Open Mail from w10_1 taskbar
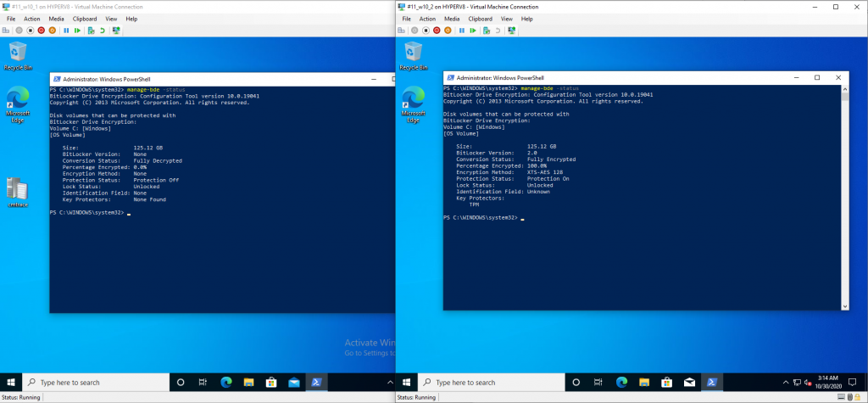The height and width of the screenshot is (403, 868). coord(294,383)
